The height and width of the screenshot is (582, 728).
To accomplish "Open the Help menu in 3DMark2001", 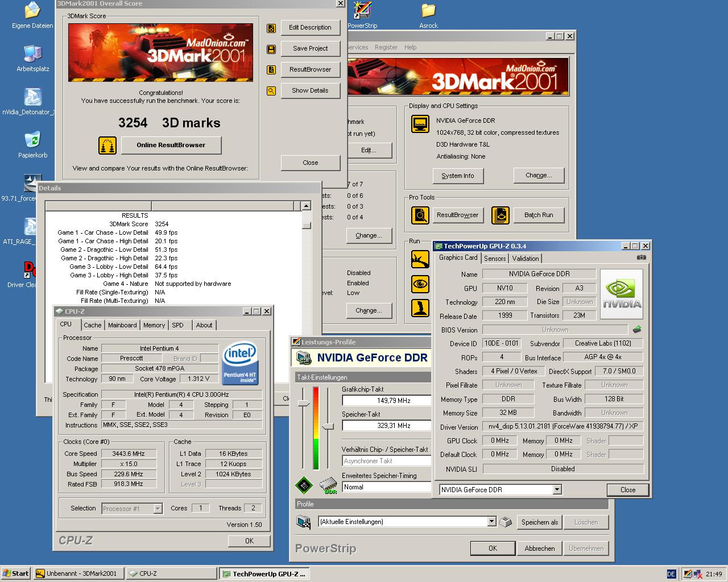I will tap(410, 47).
